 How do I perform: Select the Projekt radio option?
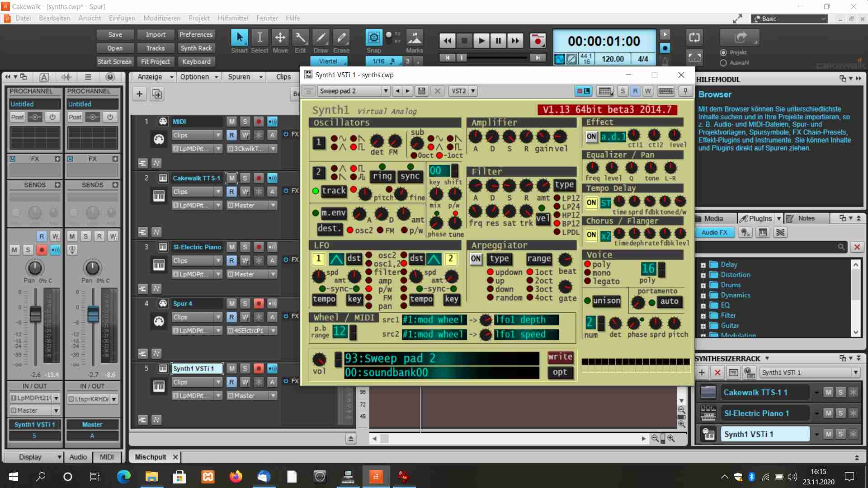723,52
